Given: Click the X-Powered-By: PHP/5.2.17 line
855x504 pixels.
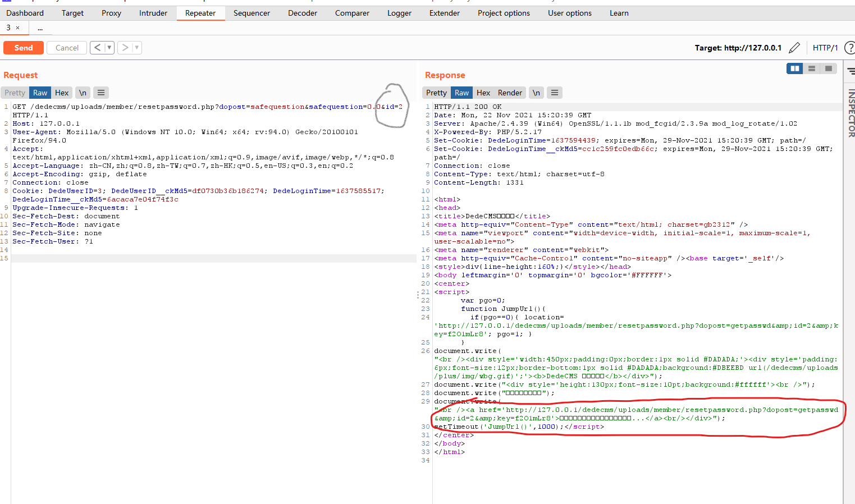Looking at the screenshot, I should [488, 132].
